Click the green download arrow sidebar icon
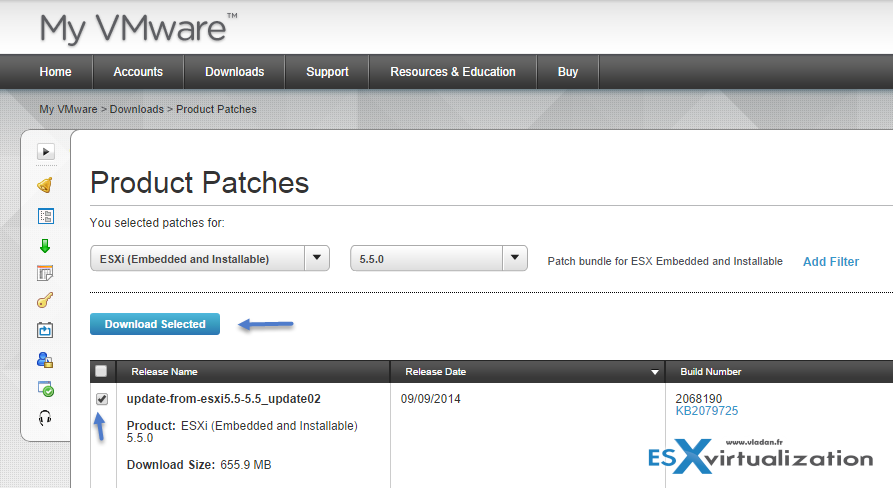 (x=45, y=245)
